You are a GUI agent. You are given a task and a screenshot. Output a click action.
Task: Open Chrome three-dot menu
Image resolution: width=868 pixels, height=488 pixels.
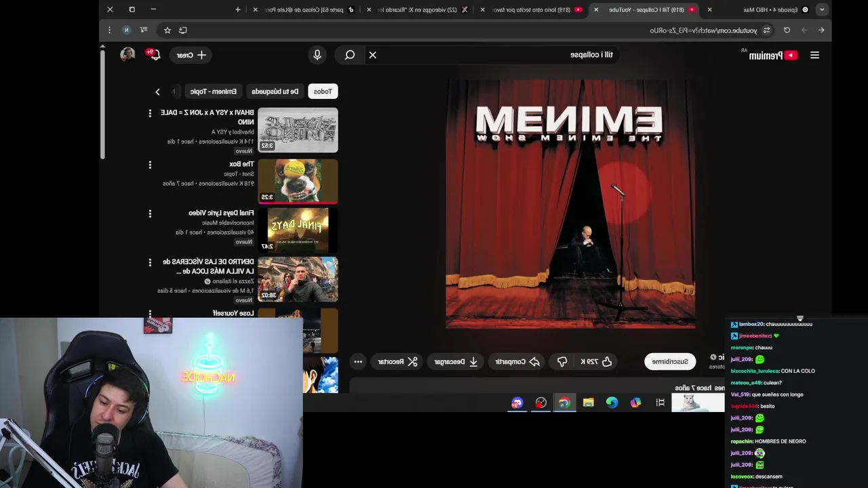click(x=109, y=30)
